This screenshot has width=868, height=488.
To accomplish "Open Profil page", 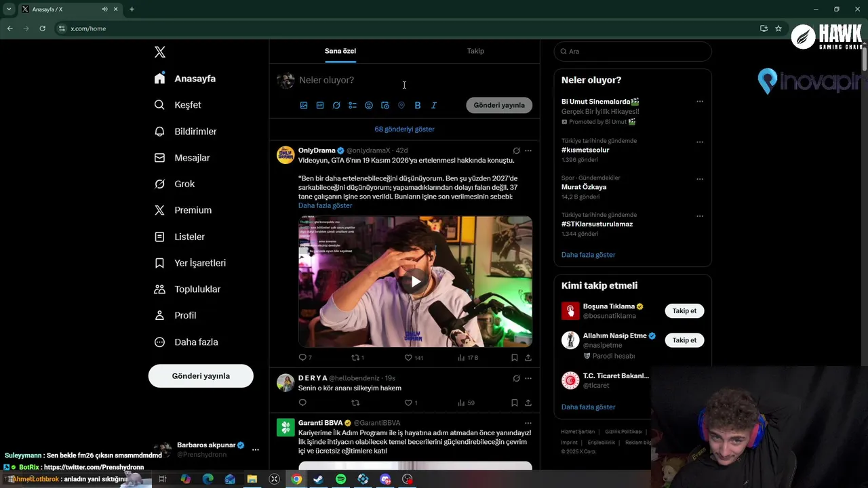I will (x=175, y=316).
